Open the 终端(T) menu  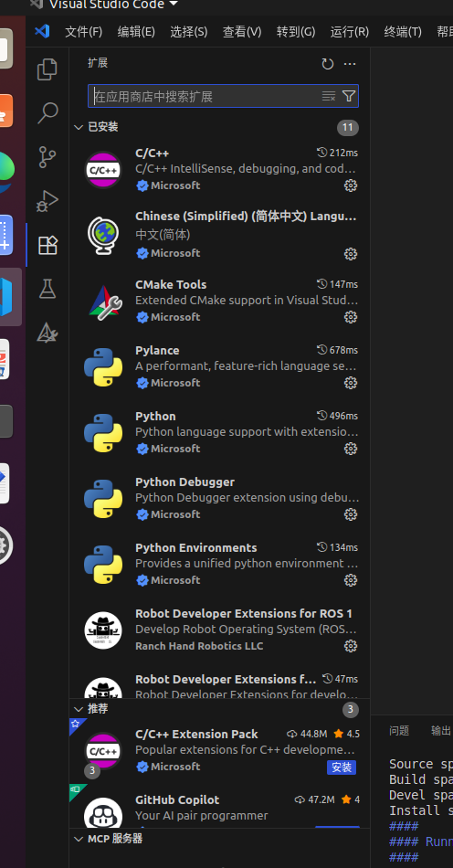(x=403, y=32)
